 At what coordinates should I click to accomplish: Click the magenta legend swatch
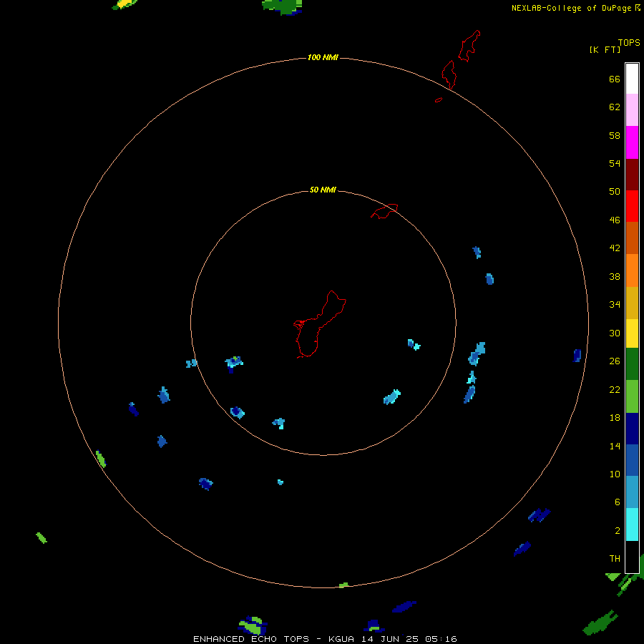tap(632, 142)
